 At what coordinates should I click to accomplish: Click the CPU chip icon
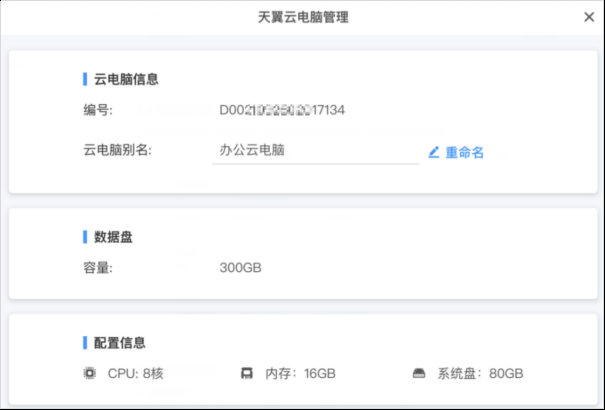pyautogui.click(x=90, y=373)
